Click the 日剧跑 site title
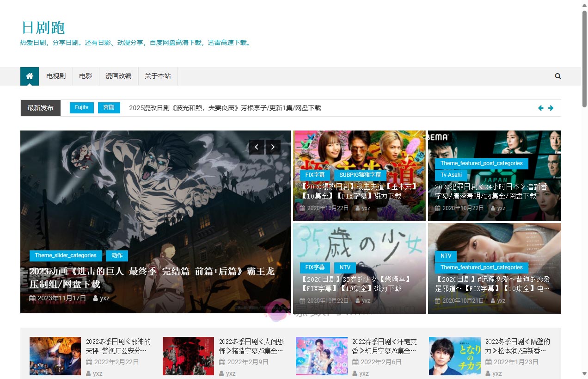588x379 pixels. (43, 28)
